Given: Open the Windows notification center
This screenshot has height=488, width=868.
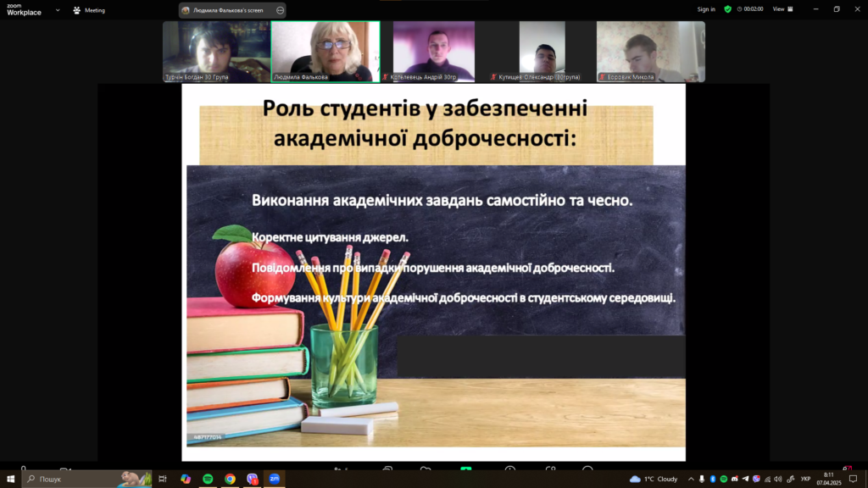Looking at the screenshot, I should pos(853,479).
